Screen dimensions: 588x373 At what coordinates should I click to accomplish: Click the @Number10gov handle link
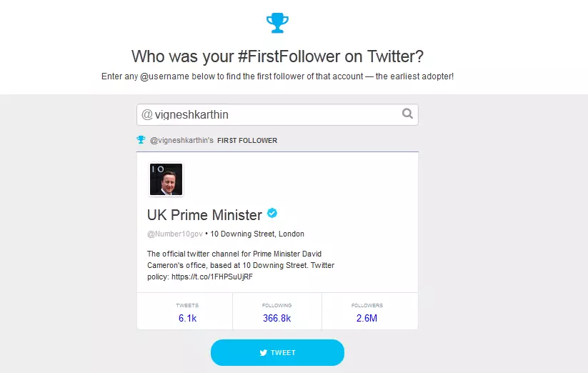pyautogui.click(x=175, y=234)
